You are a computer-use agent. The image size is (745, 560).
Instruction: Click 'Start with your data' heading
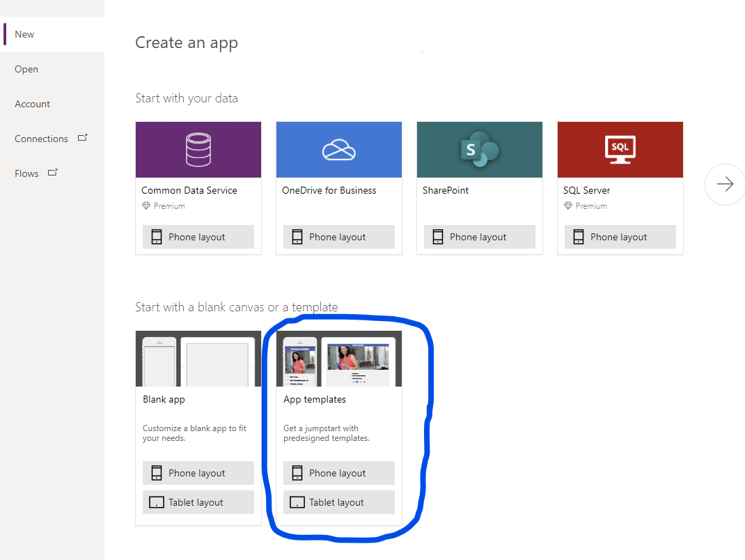[187, 98]
